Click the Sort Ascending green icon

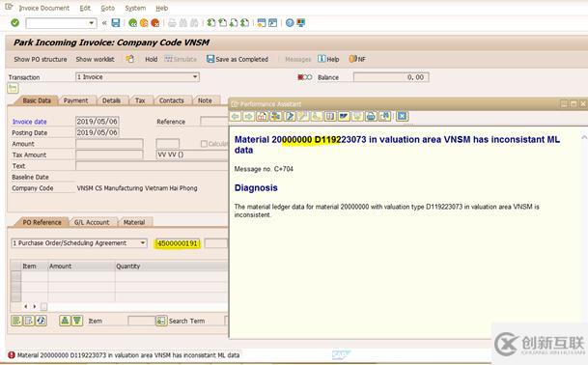coord(65,321)
